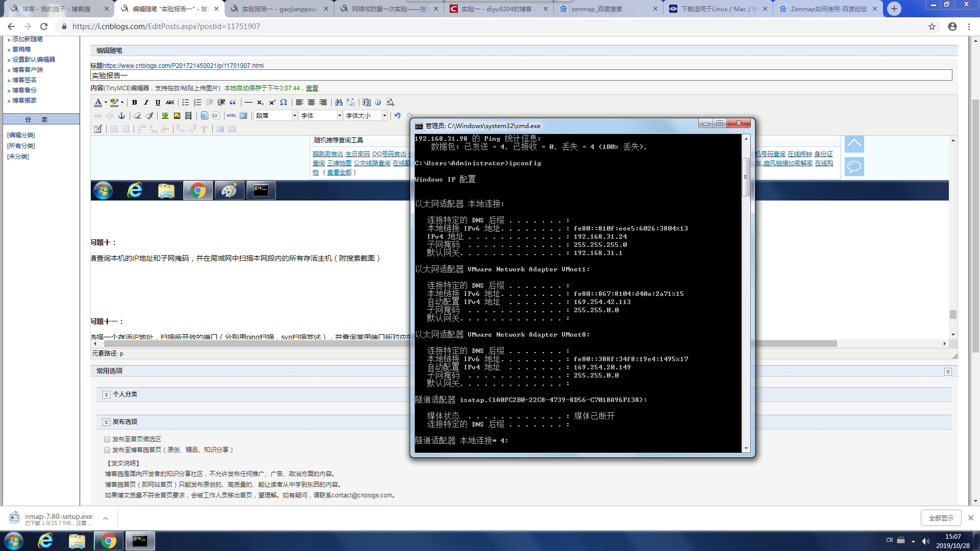
Task: Insert a bulleted list
Action: [185, 102]
